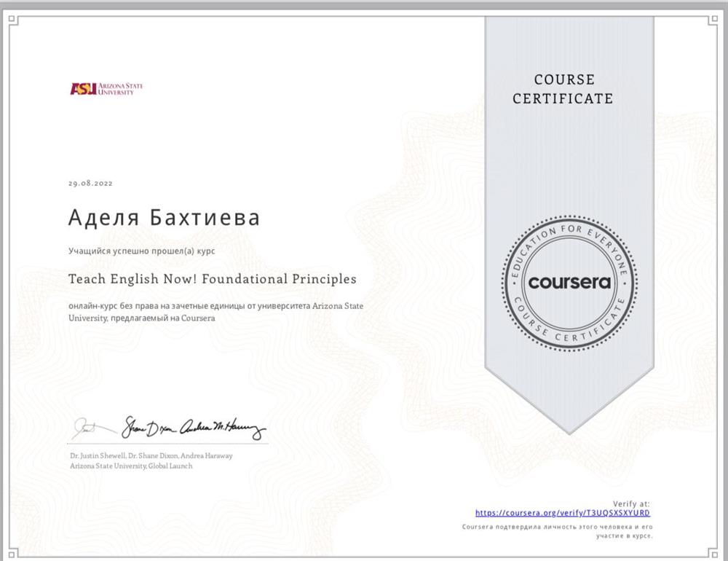
Task: Select the recipient name Аделя Бахтиева
Action: [x=164, y=218]
